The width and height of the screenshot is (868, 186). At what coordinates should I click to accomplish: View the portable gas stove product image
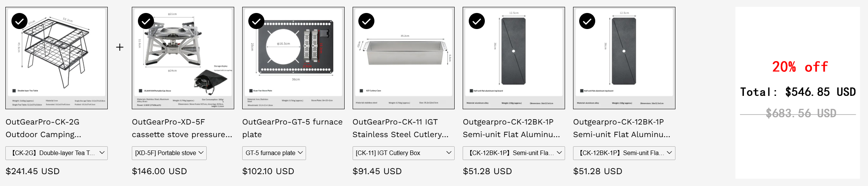[x=183, y=58]
